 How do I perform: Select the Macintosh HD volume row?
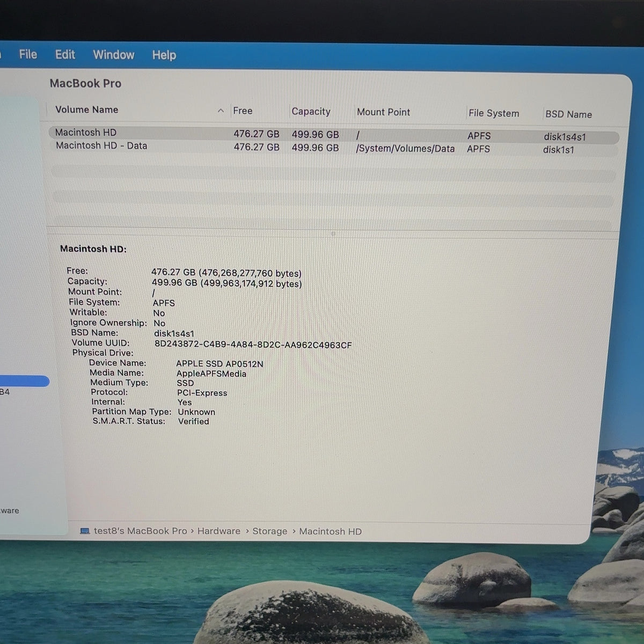334,134
